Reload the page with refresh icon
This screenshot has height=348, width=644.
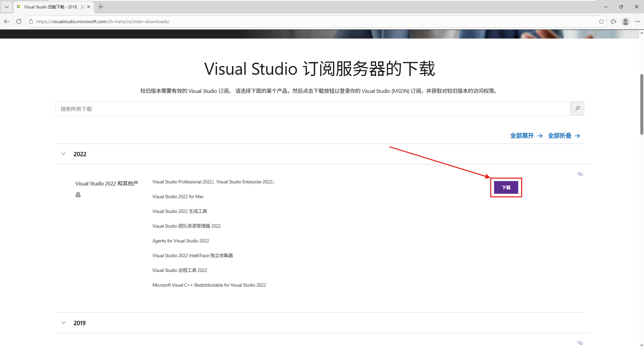coord(19,21)
